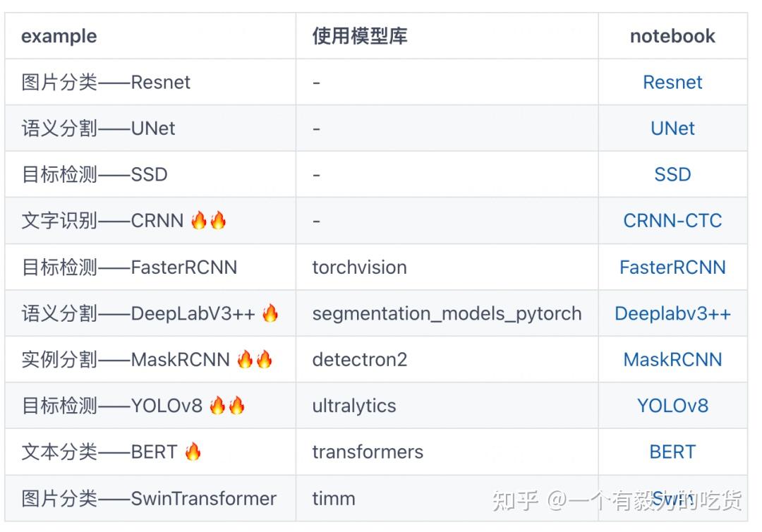Click the fire icons beside YOLOv8
The height and width of the screenshot is (532, 762).
pyautogui.click(x=227, y=405)
